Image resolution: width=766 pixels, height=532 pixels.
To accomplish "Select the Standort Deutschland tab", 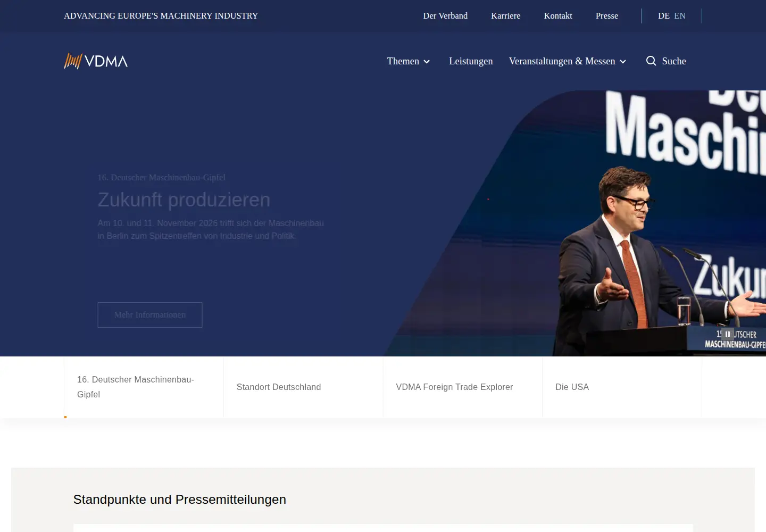I will tap(303, 387).
